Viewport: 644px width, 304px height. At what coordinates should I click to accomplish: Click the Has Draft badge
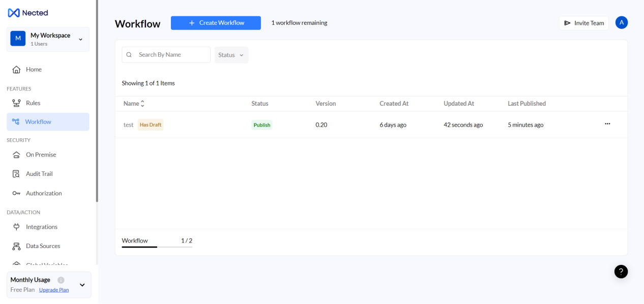tap(151, 125)
